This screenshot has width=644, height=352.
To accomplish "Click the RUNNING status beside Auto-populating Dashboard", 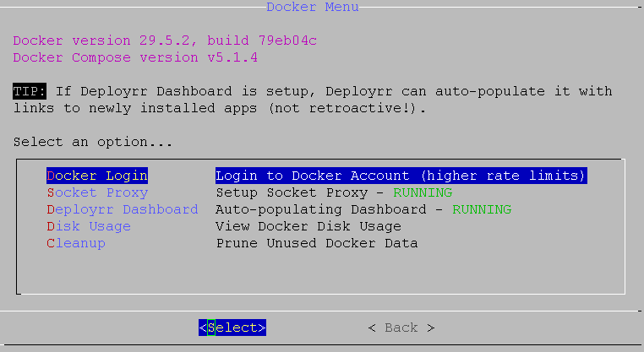I will coord(482,209).
